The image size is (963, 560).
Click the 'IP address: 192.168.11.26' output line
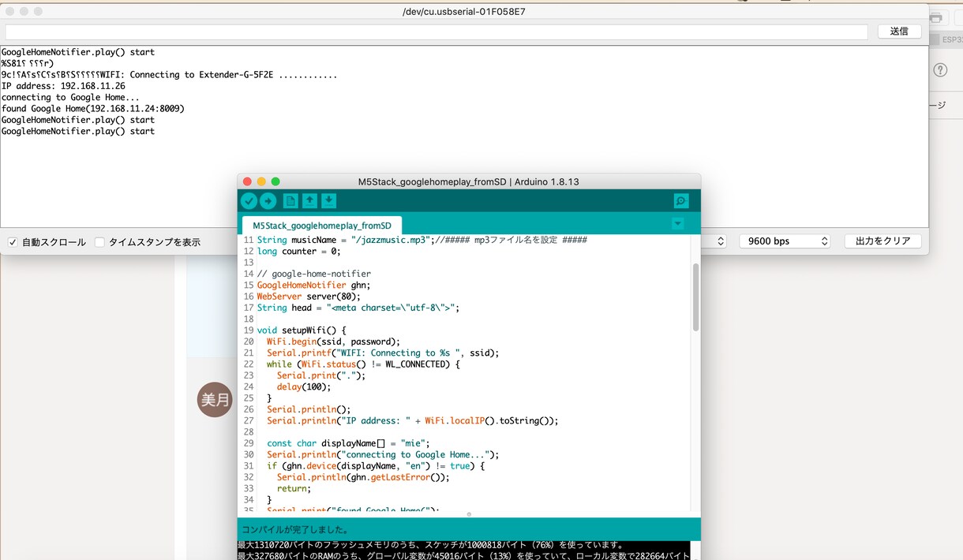pos(63,86)
